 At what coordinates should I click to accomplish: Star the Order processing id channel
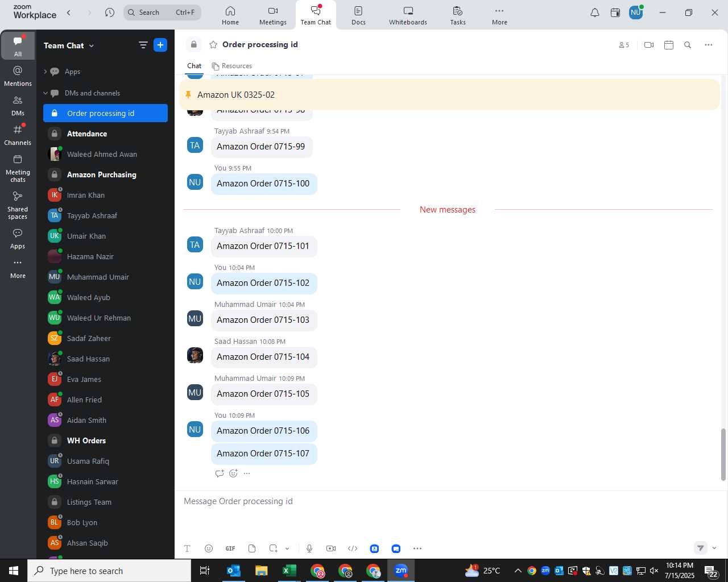point(213,45)
